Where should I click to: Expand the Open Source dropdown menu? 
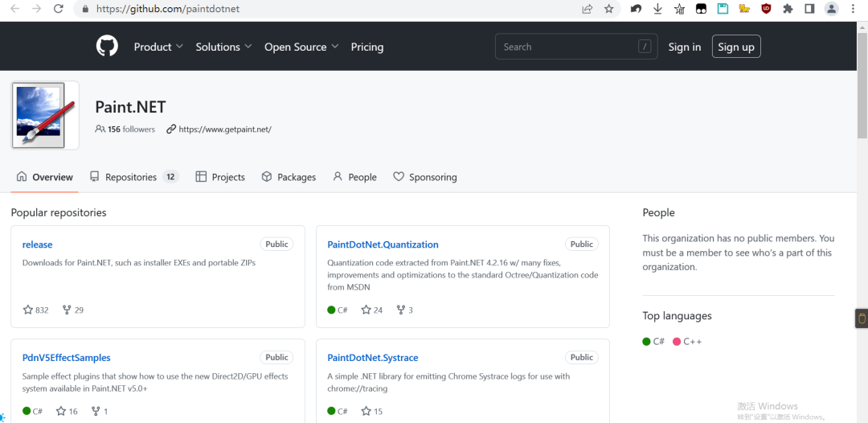pyautogui.click(x=301, y=47)
